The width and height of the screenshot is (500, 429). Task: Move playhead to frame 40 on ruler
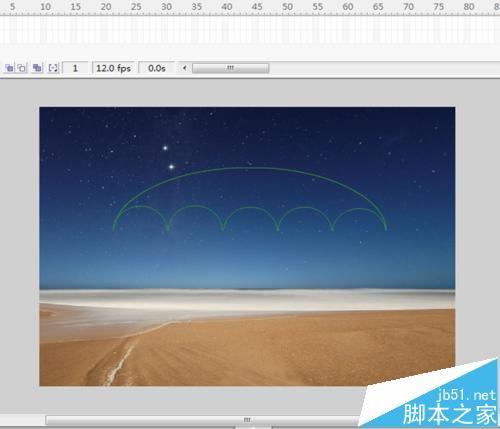tap(227, 7)
